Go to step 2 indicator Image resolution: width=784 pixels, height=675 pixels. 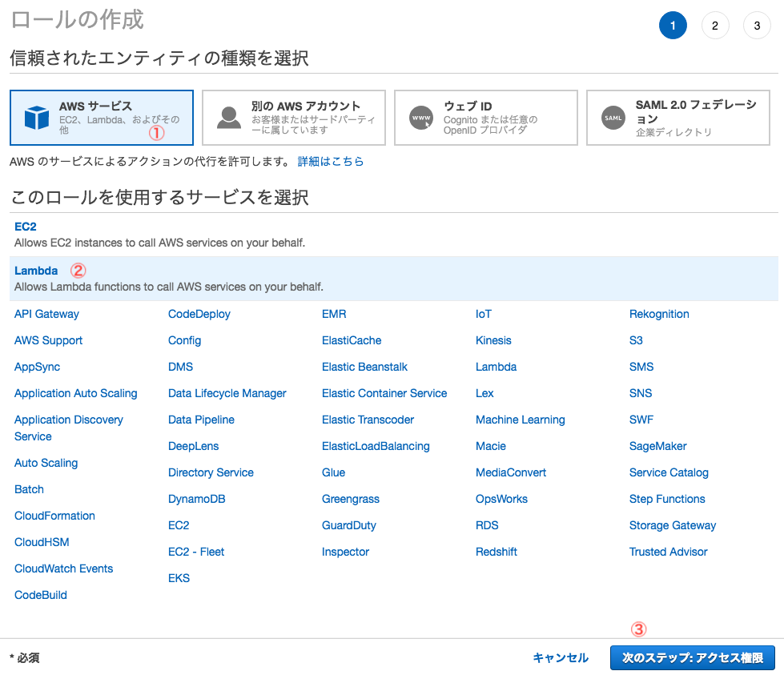tap(715, 26)
